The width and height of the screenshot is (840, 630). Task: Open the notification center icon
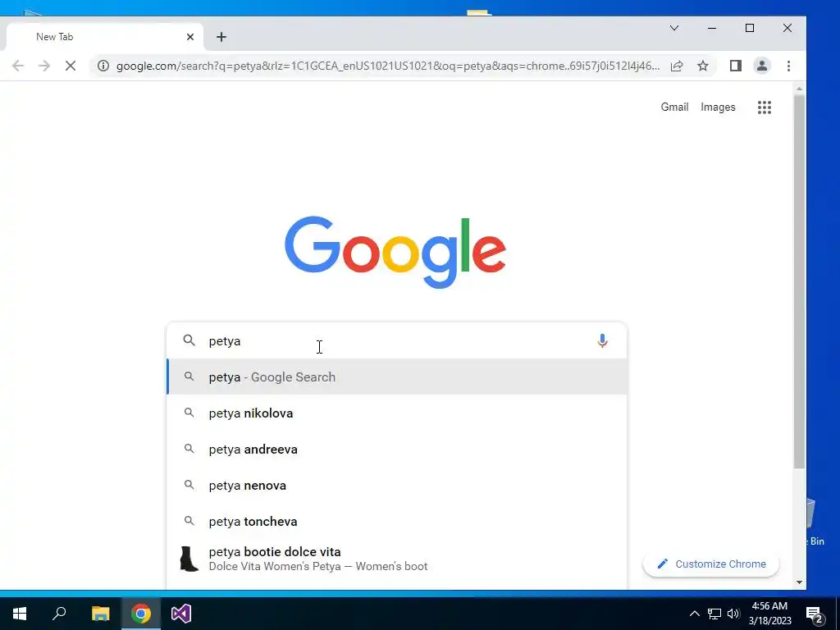[x=815, y=614]
